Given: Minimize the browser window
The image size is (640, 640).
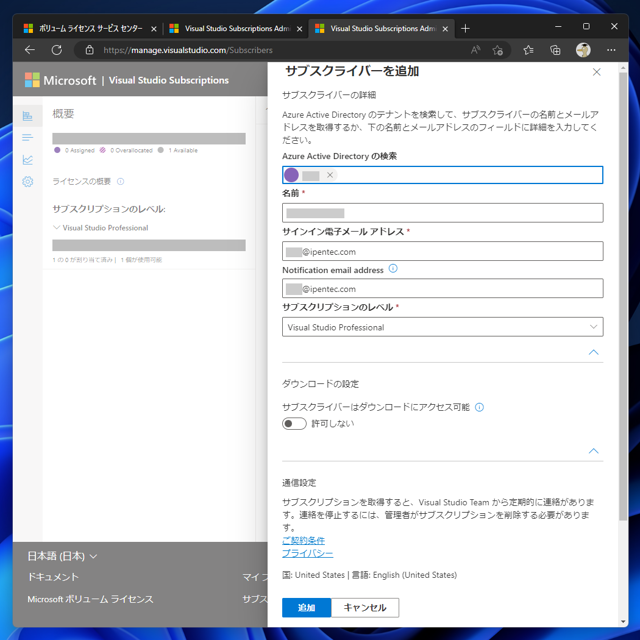Looking at the screenshot, I should [x=558, y=27].
